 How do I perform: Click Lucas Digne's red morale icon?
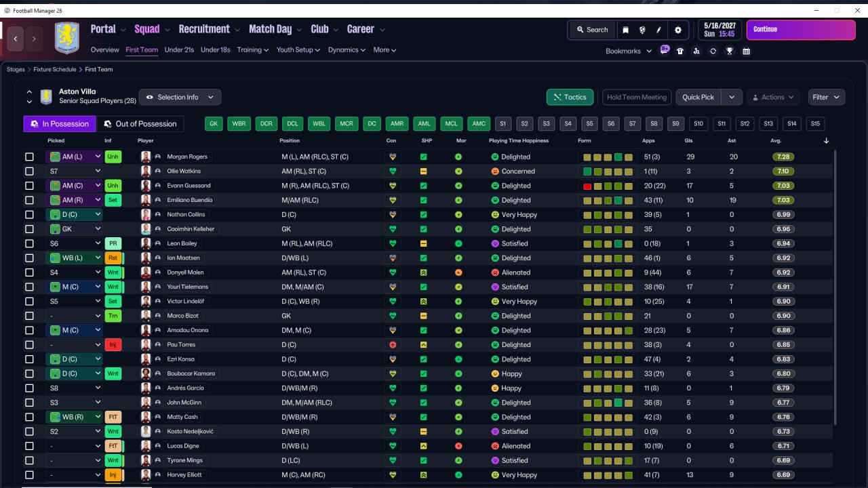458,446
